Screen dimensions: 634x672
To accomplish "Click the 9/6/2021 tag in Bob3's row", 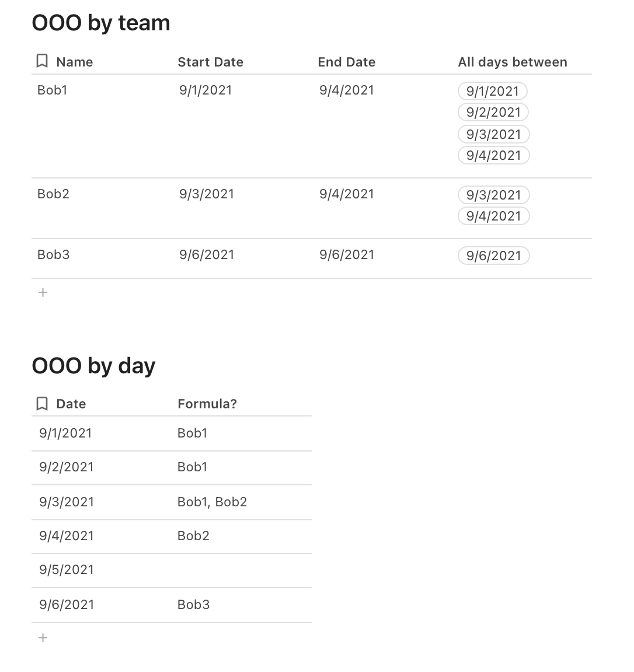I will (493, 256).
